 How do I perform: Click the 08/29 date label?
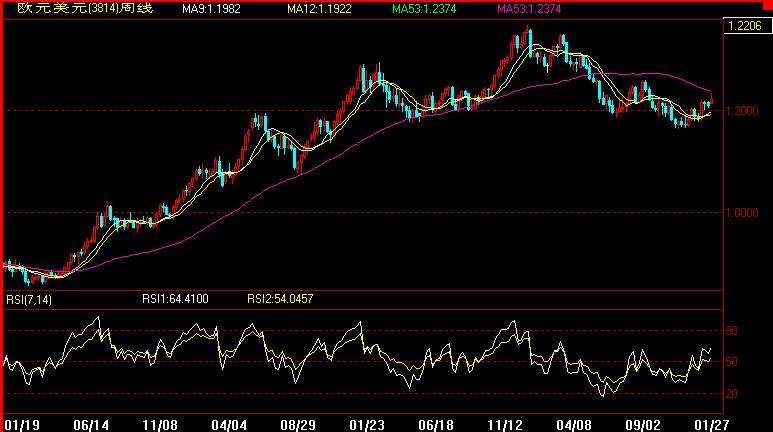298,425
